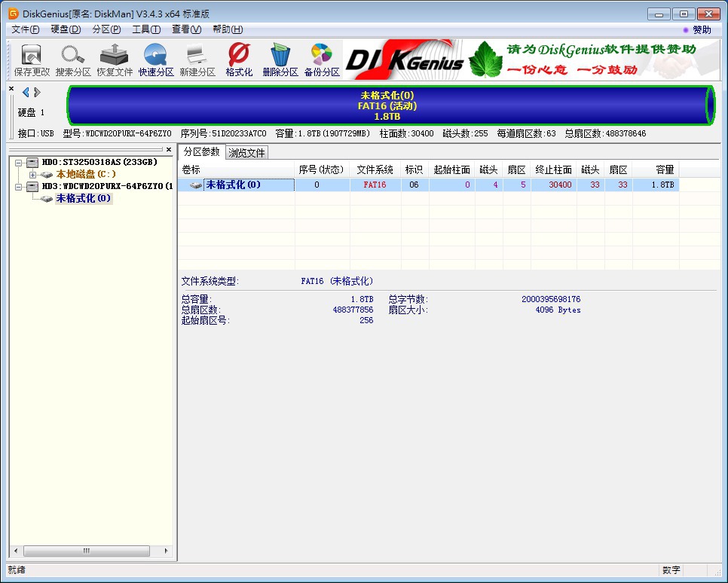Click the serial number 51D20233A7C0 text

click(x=239, y=133)
